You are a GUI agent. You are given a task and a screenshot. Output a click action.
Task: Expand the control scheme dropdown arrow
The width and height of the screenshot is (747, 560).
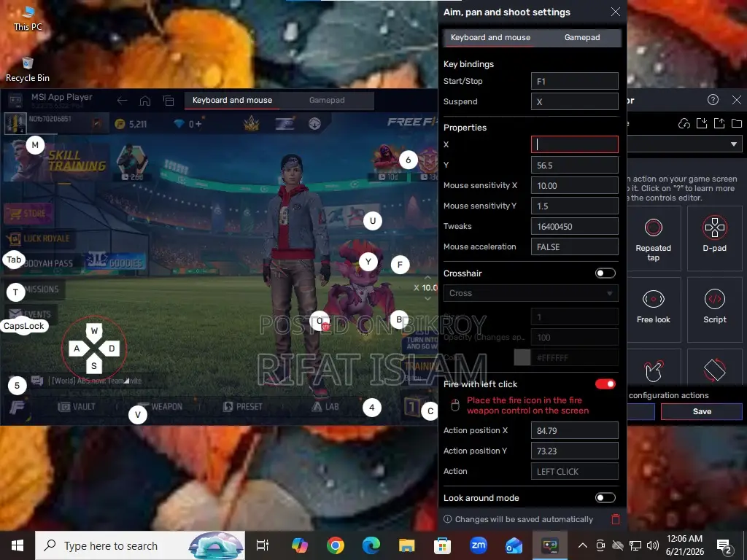coord(734,144)
